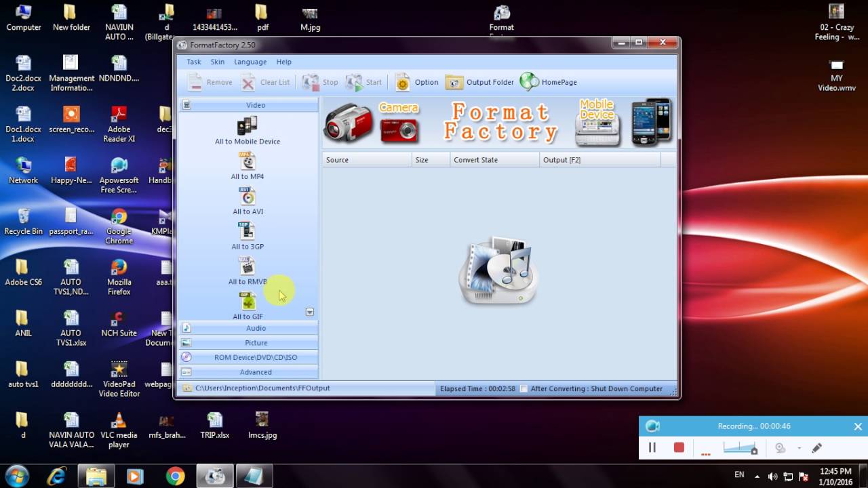868x488 pixels.
Task: Click the volume speaker tray icon
Action: coord(774,476)
